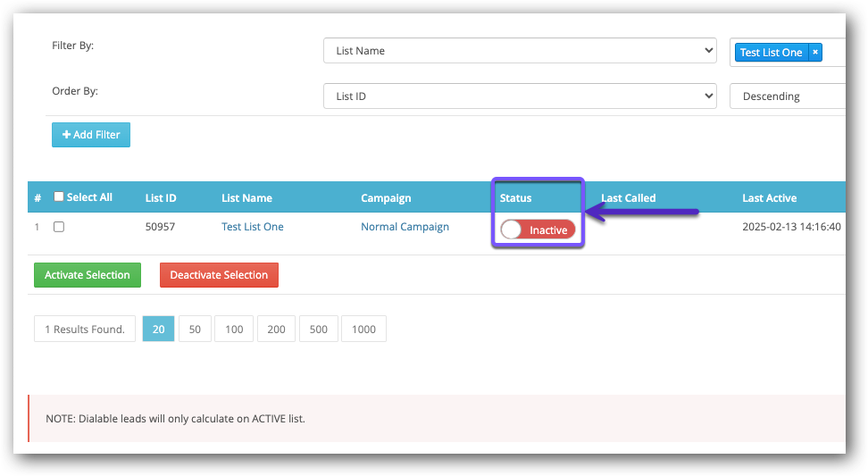Click the Add Filter button
This screenshot has height=476, width=868.
(91, 135)
